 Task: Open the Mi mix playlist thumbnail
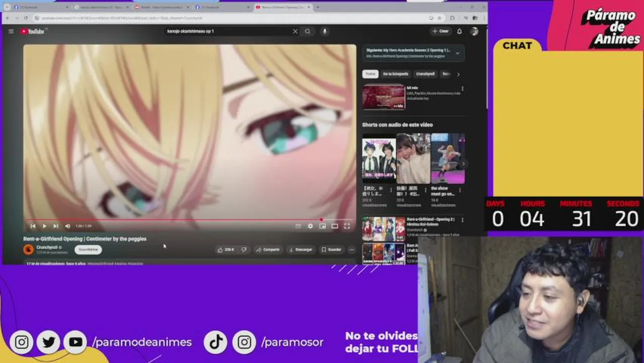point(384,97)
